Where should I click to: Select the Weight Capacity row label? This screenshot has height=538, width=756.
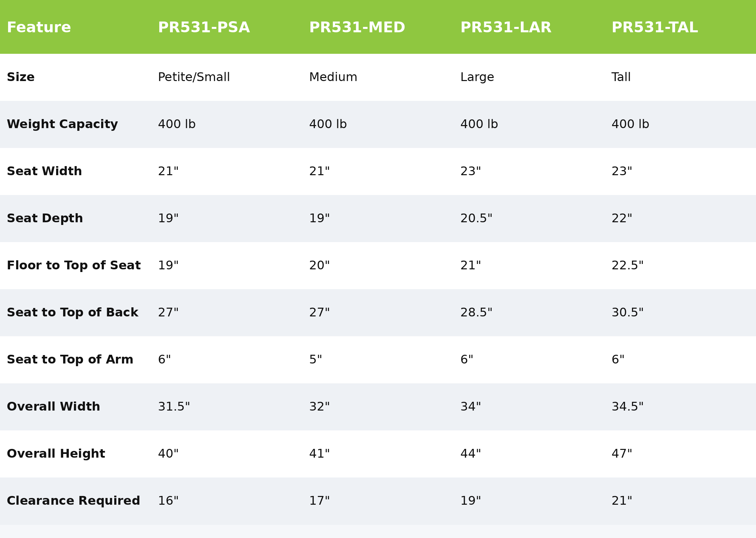[x=62, y=124]
